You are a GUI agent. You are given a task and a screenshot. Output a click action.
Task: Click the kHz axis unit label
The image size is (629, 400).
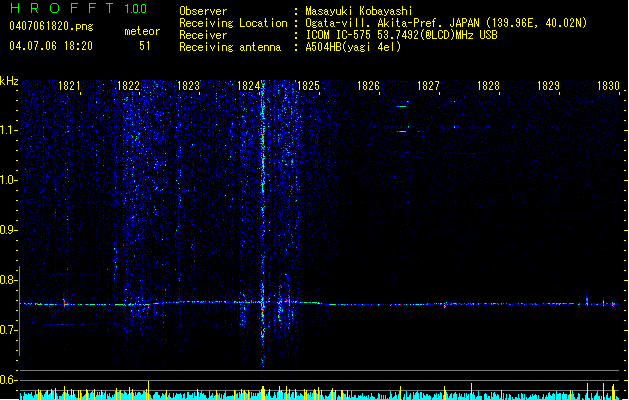click(9, 81)
